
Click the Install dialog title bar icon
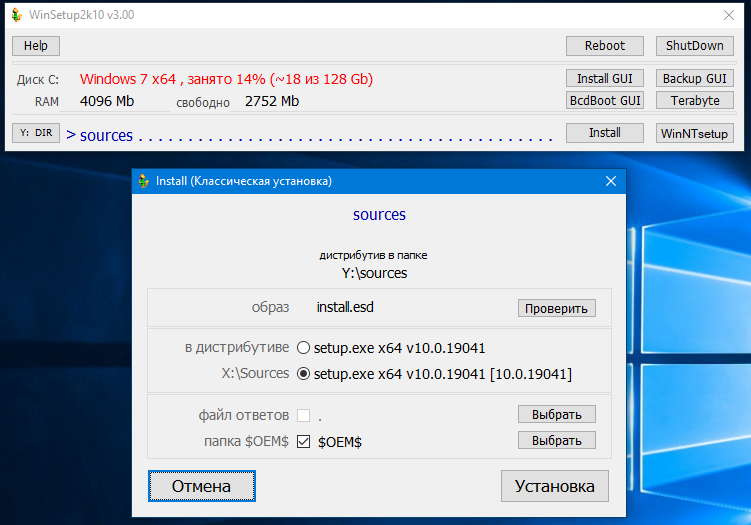143,181
